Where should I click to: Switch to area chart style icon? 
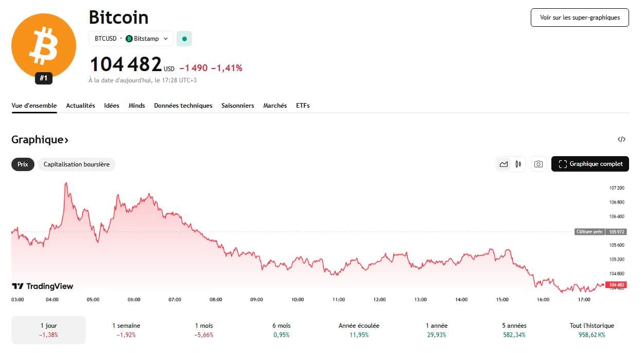[503, 164]
